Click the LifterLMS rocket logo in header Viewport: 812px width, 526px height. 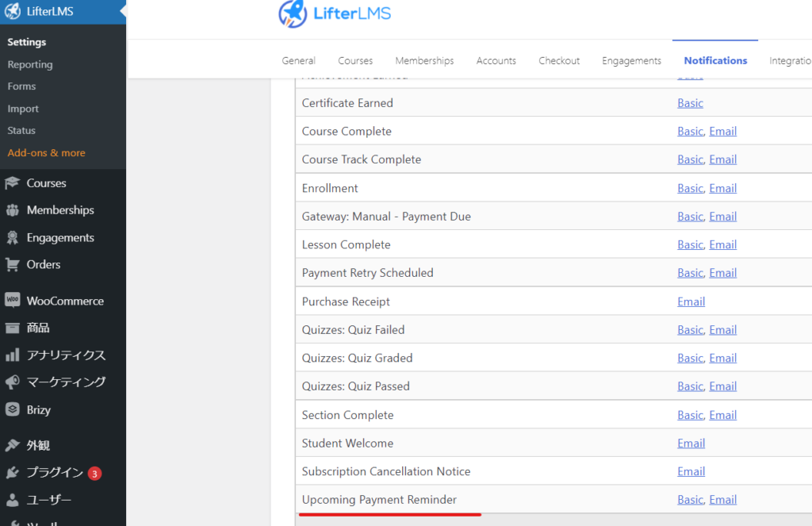coord(293,13)
